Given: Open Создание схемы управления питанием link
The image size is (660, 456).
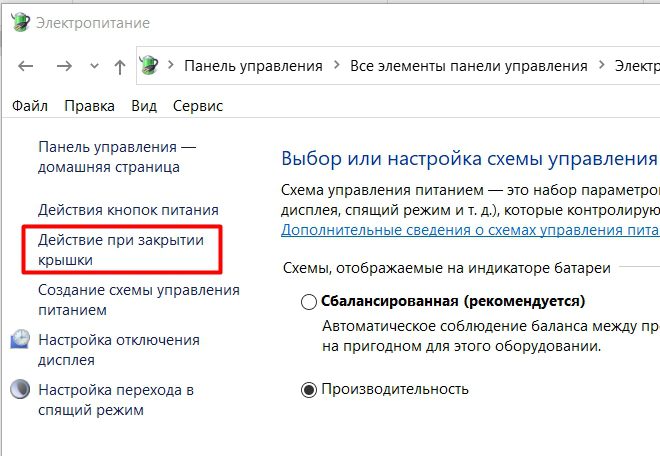Looking at the screenshot, I should tap(139, 300).
